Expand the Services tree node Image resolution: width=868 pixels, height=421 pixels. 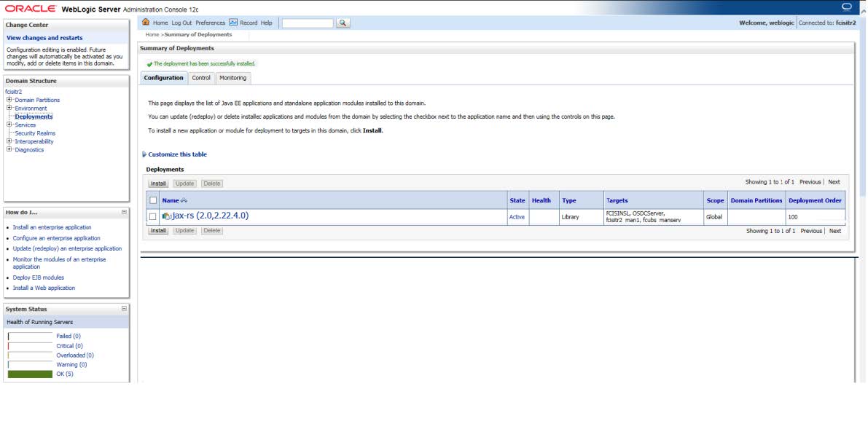point(9,125)
